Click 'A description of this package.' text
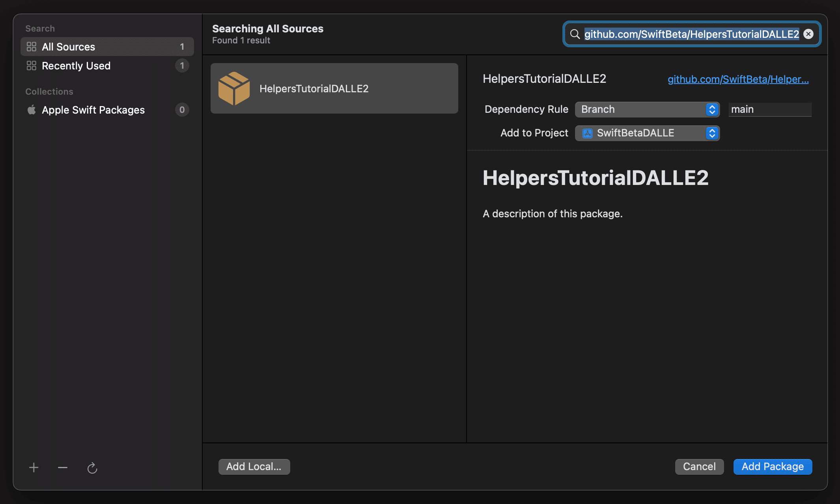The image size is (840, 504). [553, 214]
